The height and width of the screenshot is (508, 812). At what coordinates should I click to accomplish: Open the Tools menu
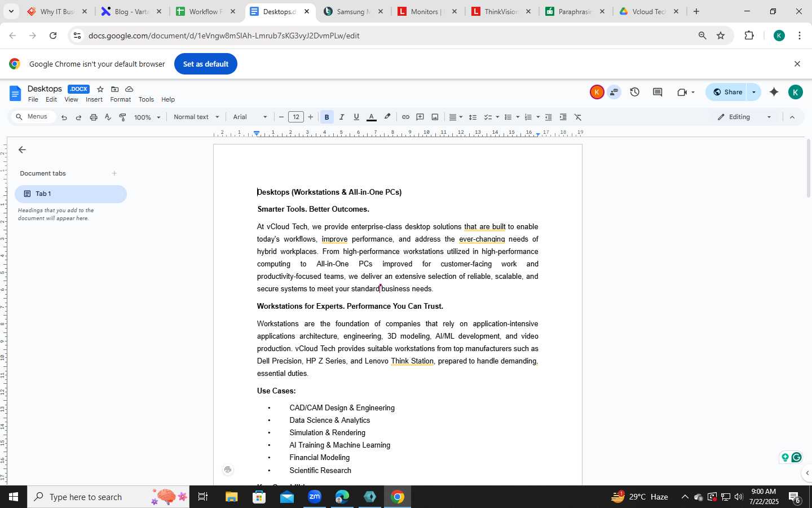point(146,100)
